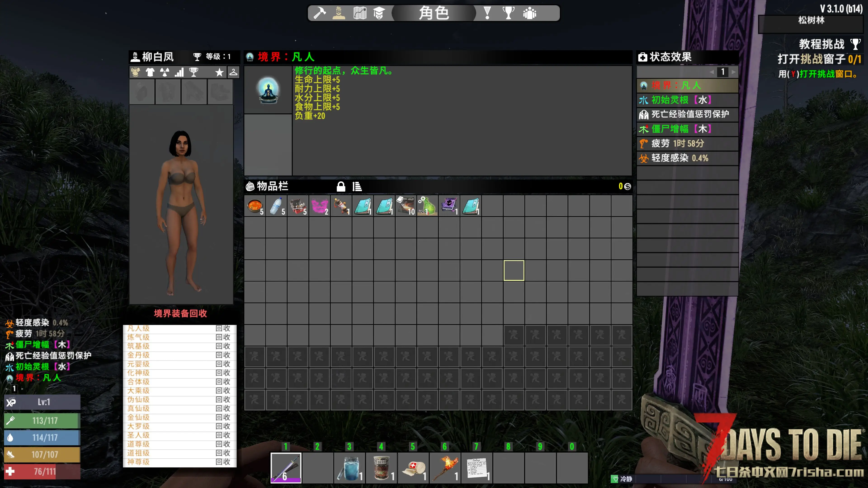This screenshot has width=868, height=488.
Task: Click the XP bar showing Lv:1
Action: 42,402
